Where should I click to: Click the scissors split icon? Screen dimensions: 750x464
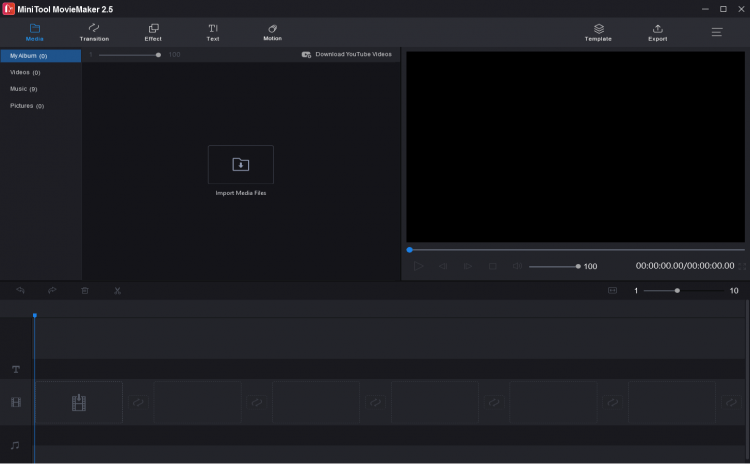click(117, 291)
